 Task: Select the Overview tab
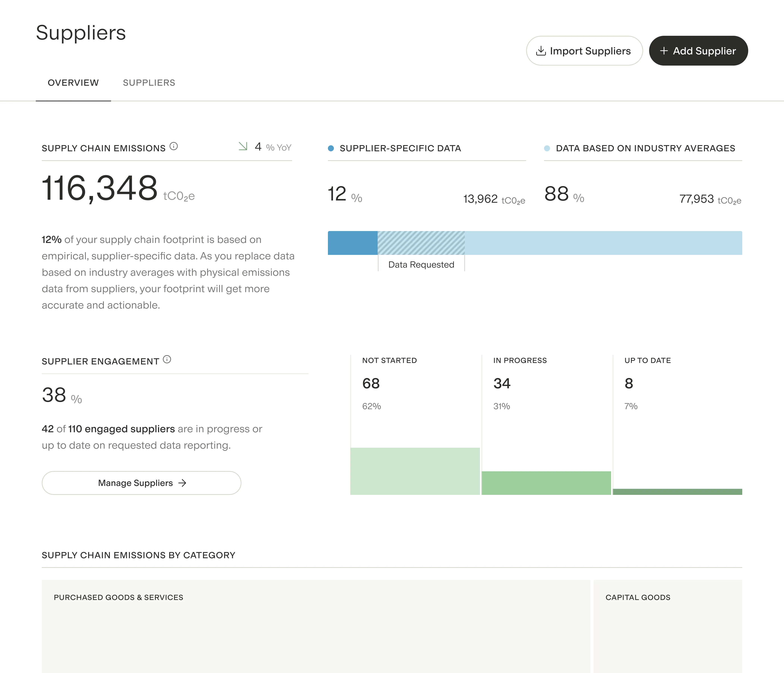(x=73, y=83)
